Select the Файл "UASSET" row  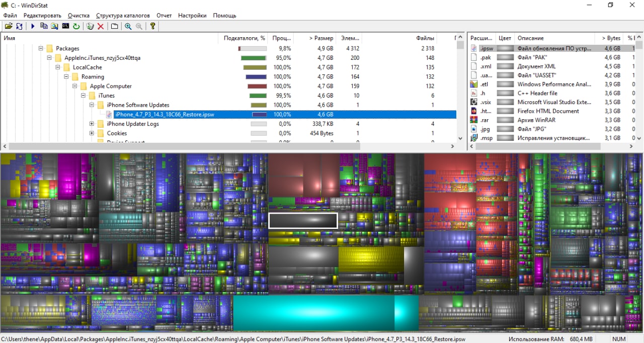pos(552,75)
